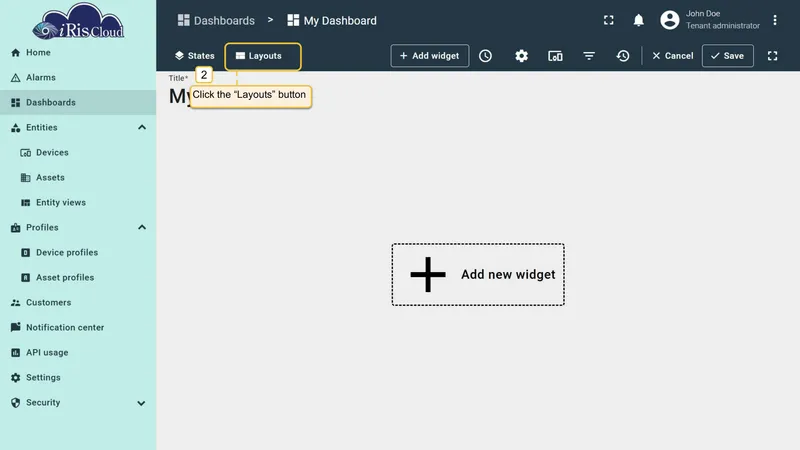Open the time window clock icon

click(x=485, y=56)
